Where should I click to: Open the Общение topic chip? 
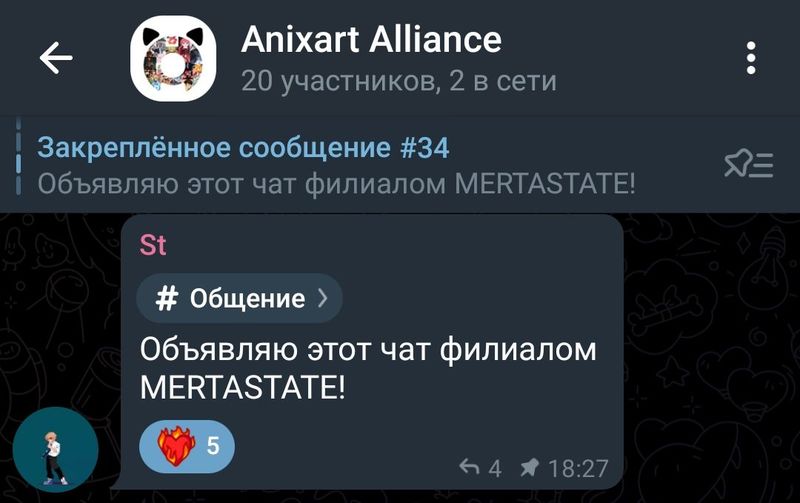[239, 298]
